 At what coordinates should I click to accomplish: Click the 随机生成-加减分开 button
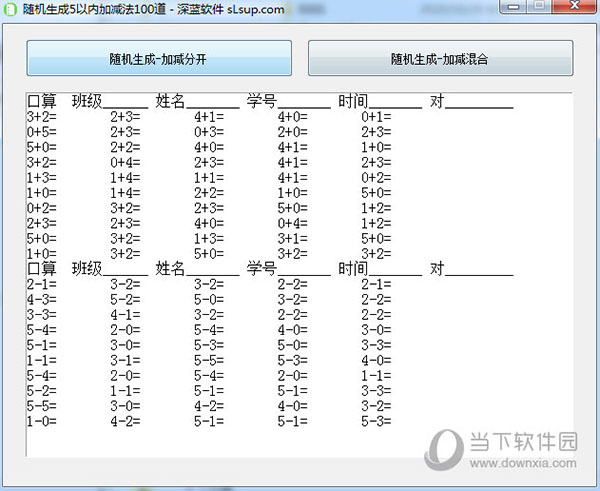click(x=159, y=58)
